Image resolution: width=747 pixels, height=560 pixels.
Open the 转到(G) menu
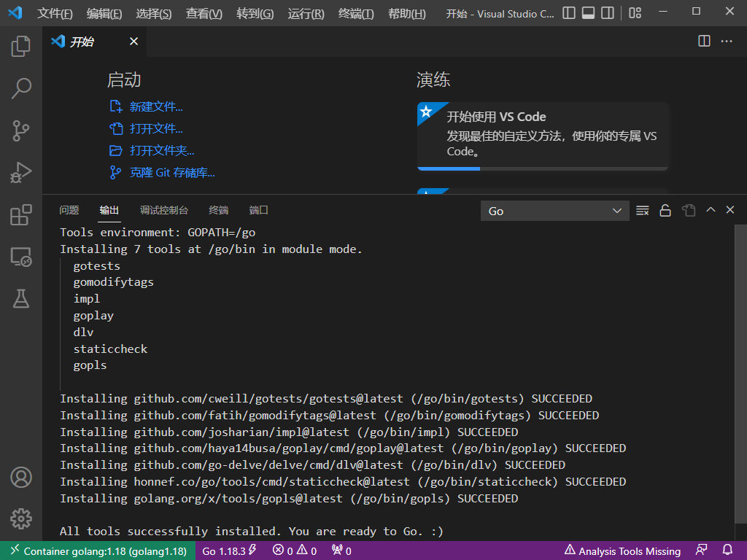coord(255,13)
